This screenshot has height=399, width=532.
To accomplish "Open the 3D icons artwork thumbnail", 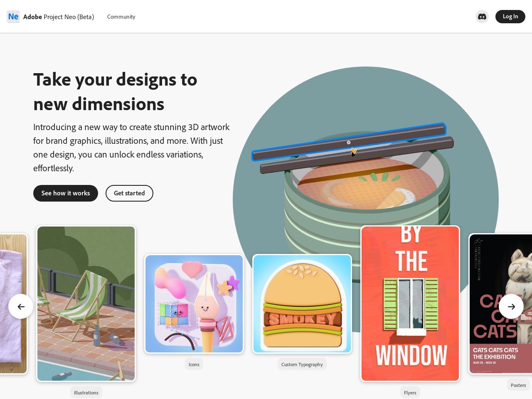I will point(194,304).
